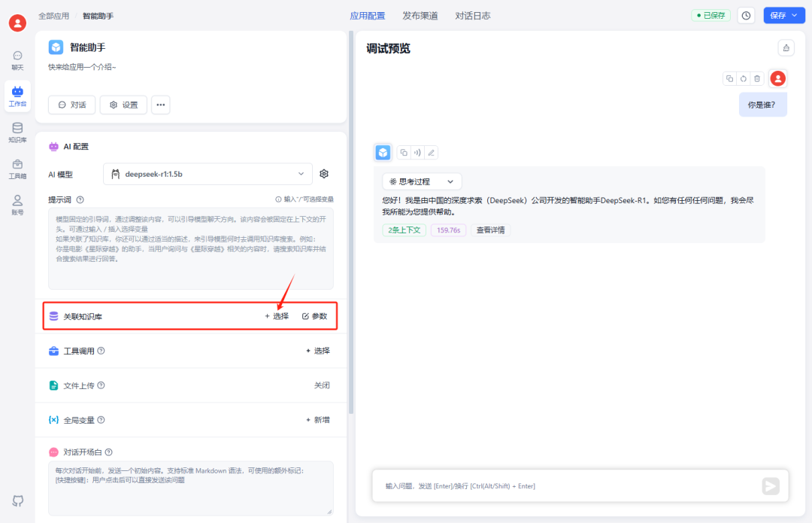
Task: Expand the 思考过程 thinking process
Action: click(x=422, y=181)
